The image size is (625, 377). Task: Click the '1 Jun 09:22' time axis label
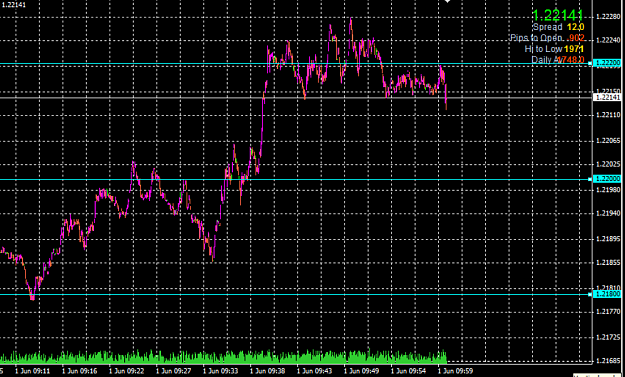[127, 371]
